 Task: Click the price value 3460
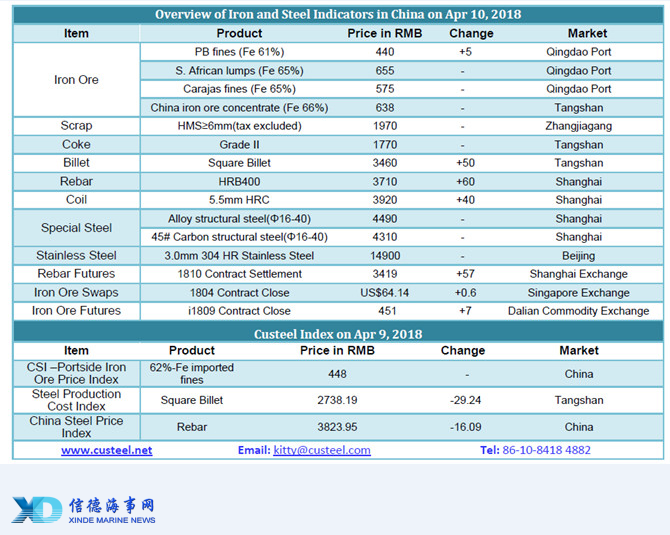pyautogui.click(x=385, y=163)
